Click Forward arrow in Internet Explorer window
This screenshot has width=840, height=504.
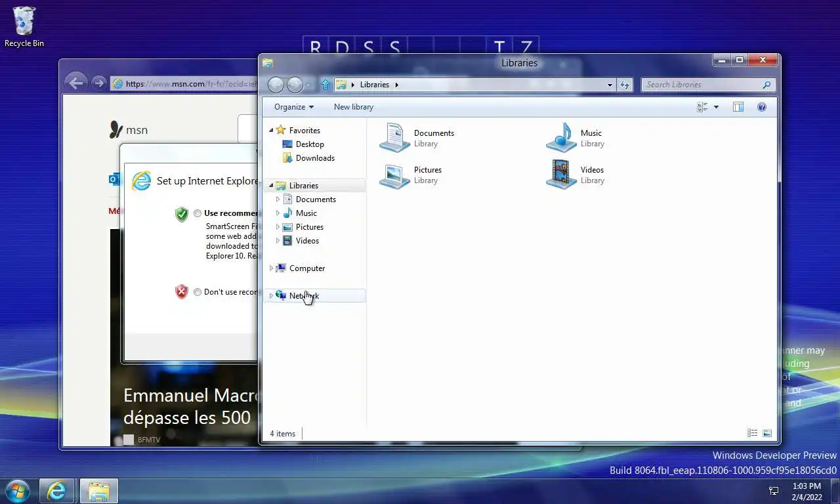[98, 83]
